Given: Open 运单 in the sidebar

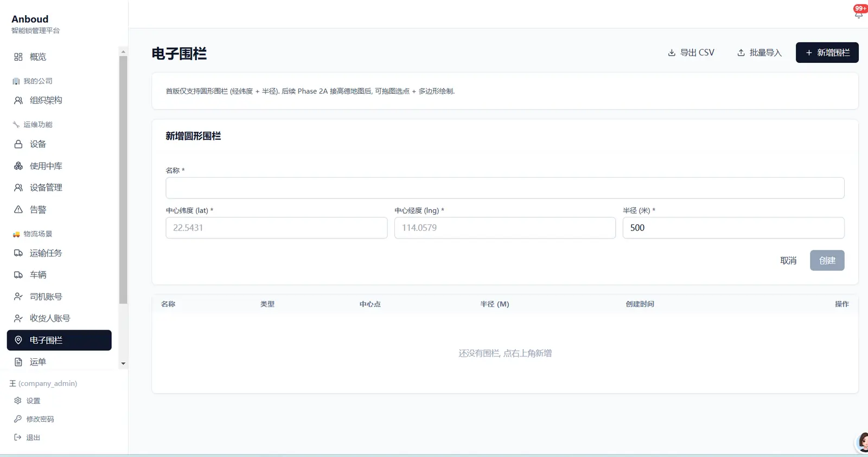Looking at the screenshot, I should [x=59, y=362].
